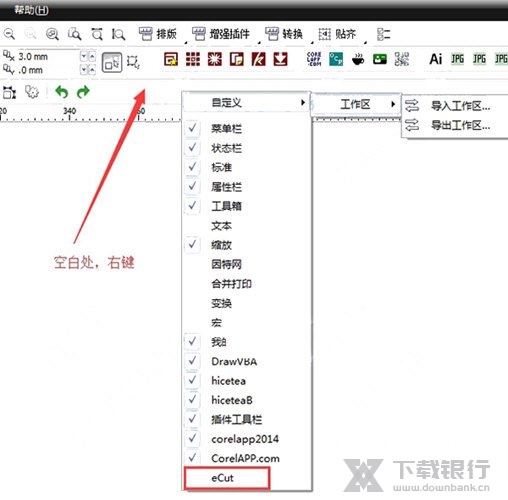This screenshot has width=508, height=500.
Task: Open the 帮助(H) menu
Action: click(x=31, y=10)
